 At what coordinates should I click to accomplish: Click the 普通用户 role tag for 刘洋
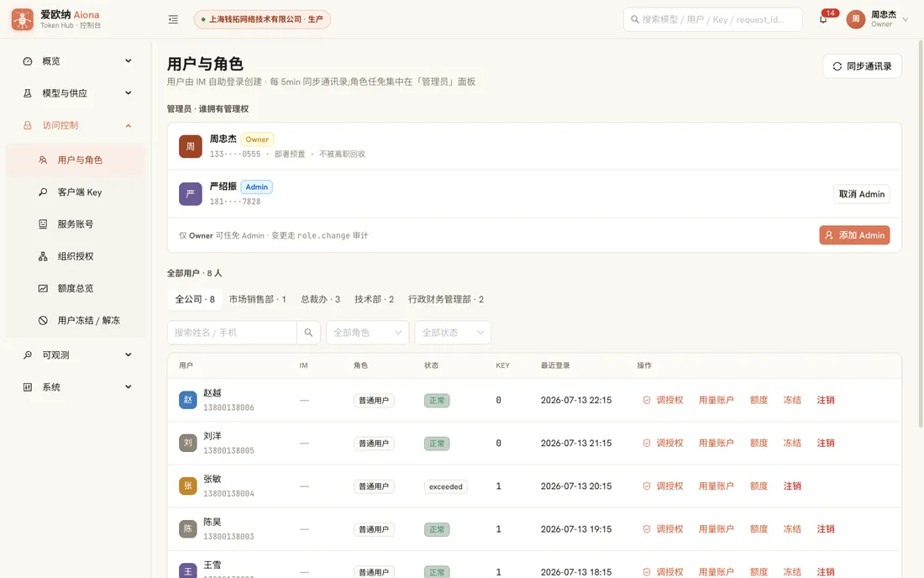[374, 444]
